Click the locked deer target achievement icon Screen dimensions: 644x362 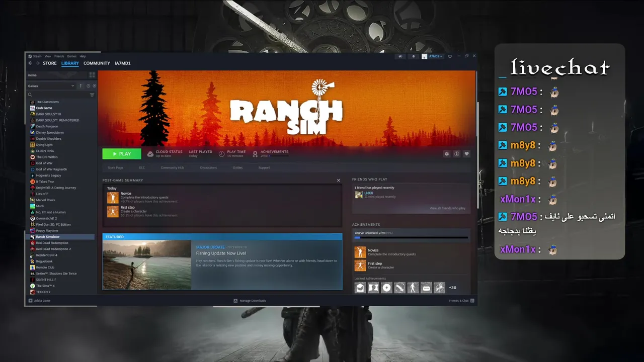439,288
